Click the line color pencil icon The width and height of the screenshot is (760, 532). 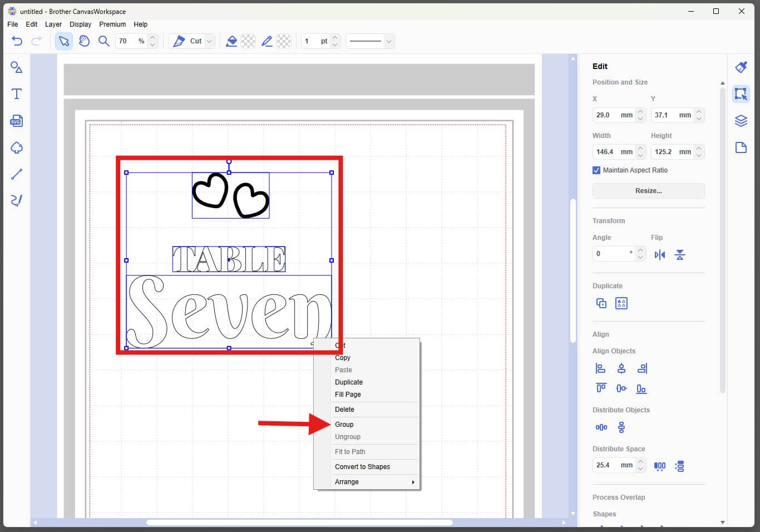point(268,41)
